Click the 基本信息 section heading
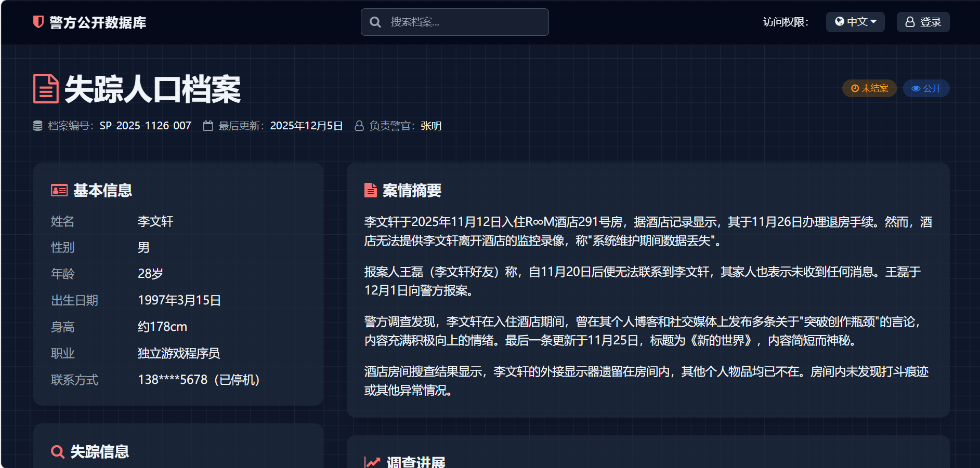The width and height of the screenshot is (980, 468). (103, 191)
